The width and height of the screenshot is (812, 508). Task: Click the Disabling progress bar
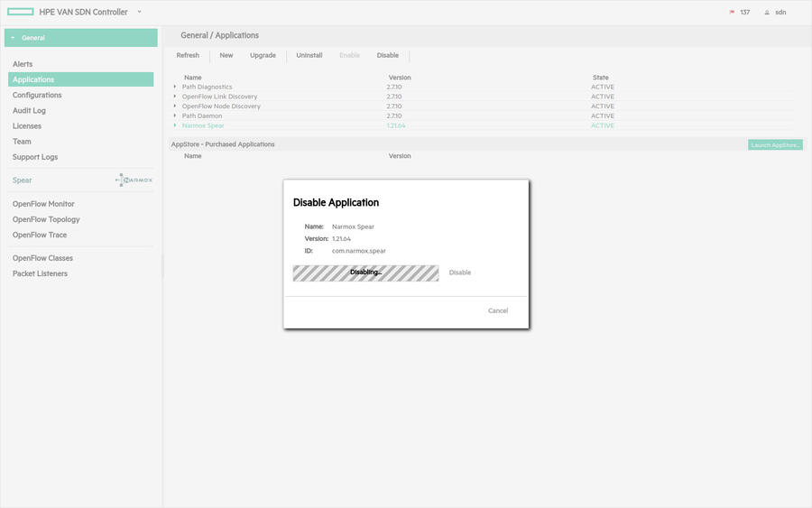tap(365, 272)
